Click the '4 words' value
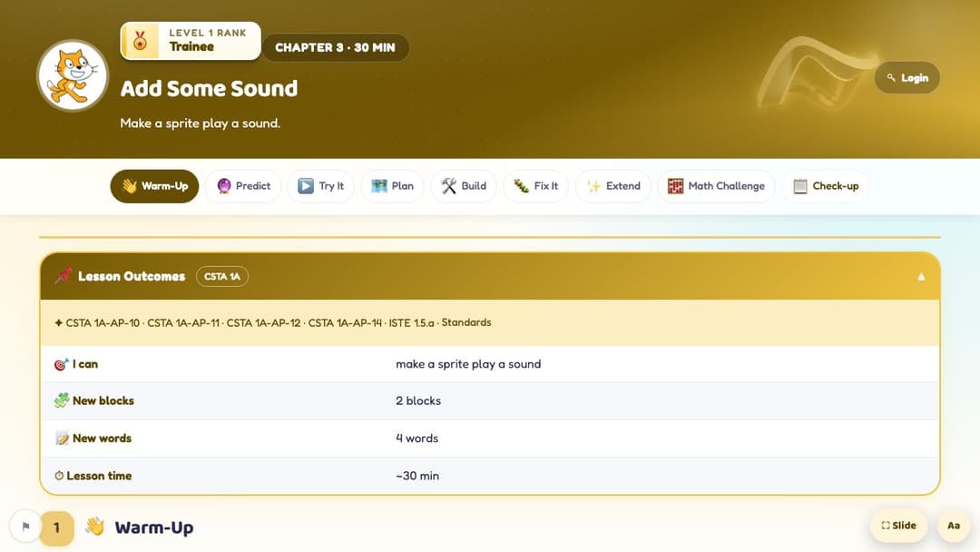The image size is (980, 552). [416, 439]
